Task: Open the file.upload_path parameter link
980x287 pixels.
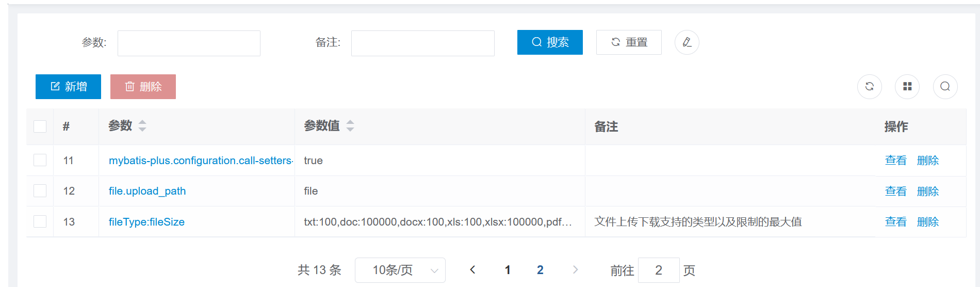Action: (x=147, y=191)
